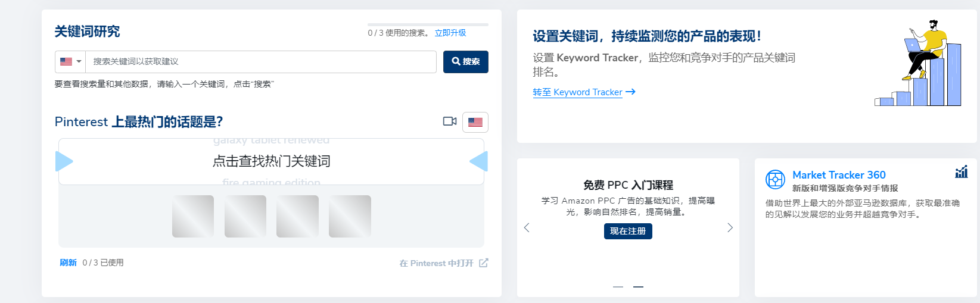This screenshot has width=980, height=303.
Task: Select the second Pinterest placeholder thumbnail
Action: [245, 216]
